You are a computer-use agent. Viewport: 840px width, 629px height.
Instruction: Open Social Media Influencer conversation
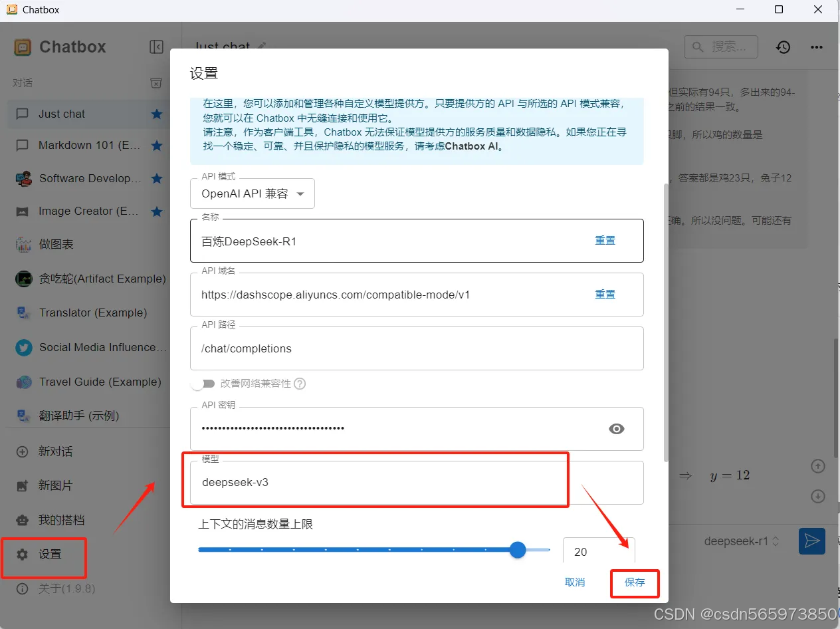89,347
